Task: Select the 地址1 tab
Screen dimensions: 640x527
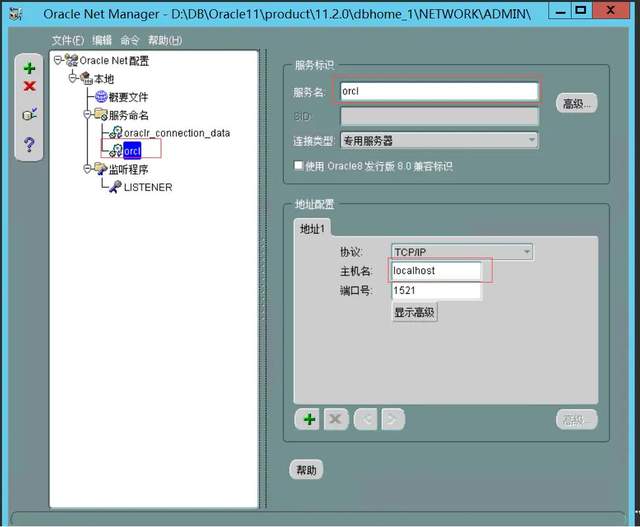Action: [313, 229]
